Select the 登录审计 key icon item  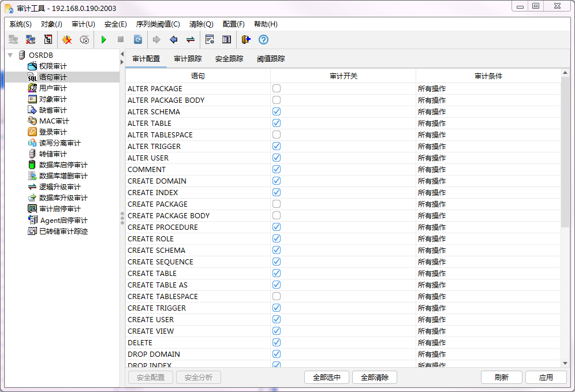[x=53, y=132]
